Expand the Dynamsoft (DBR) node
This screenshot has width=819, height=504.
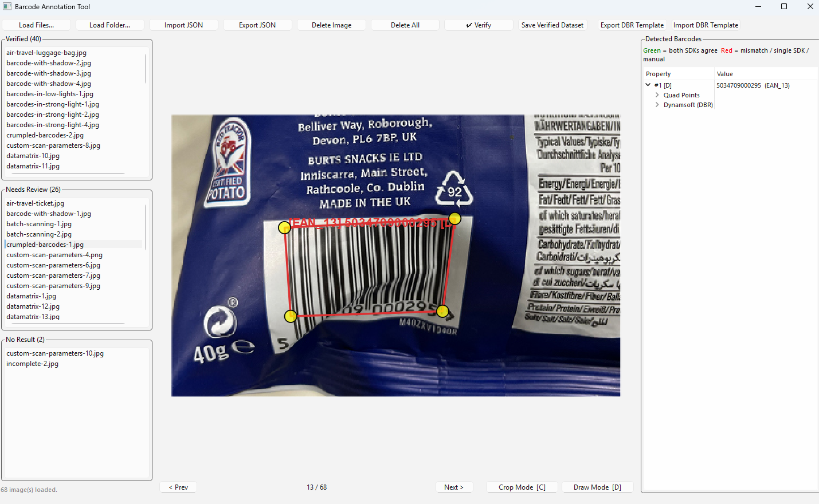point(657,104)
